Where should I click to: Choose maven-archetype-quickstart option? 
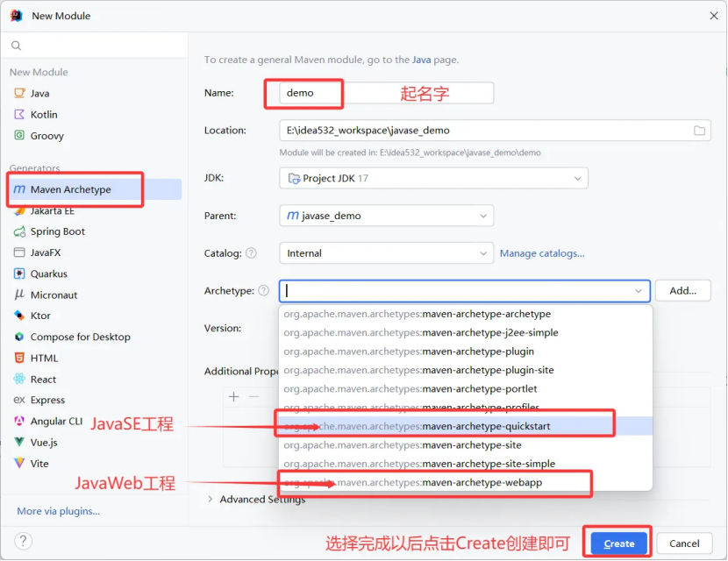(x=466, y=426)
